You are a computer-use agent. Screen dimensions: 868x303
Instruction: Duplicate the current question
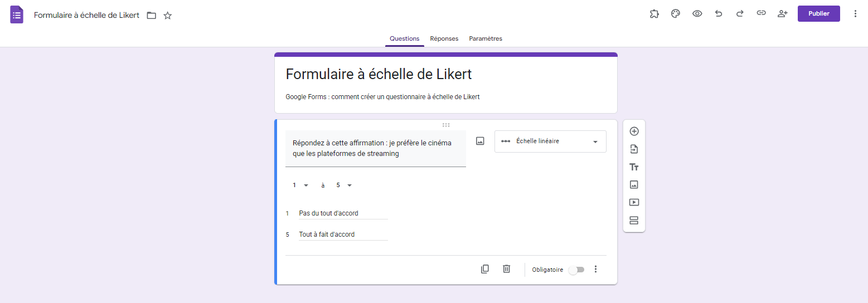[x=485, y=269]
